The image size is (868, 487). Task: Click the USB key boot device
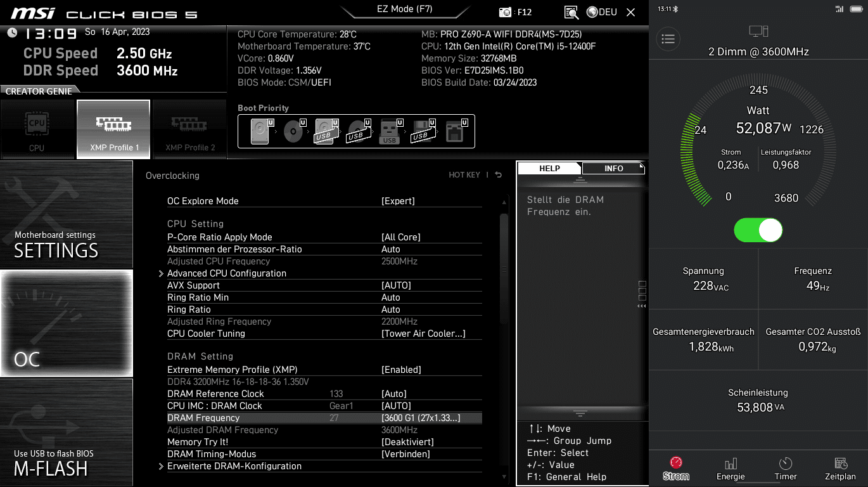[391, 131]
